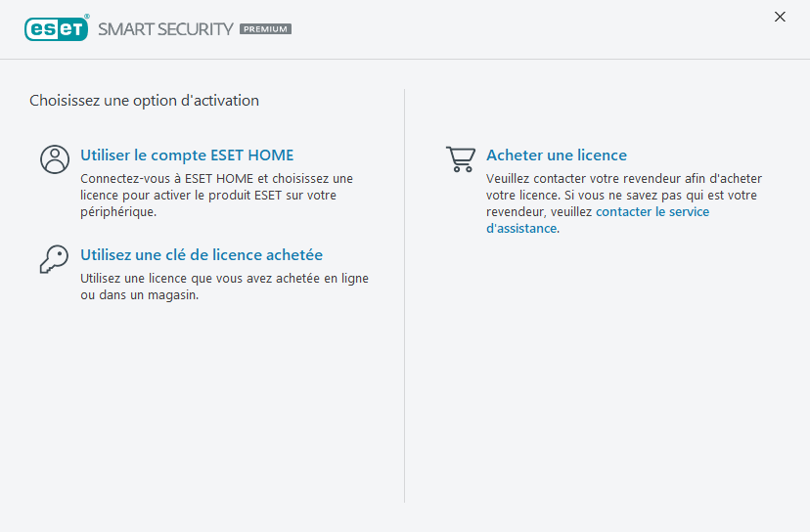The height and width of the screenshot is (532, 810).
Task: Click the PREMIUM badge in the header
Action: (x=265, y=29)
